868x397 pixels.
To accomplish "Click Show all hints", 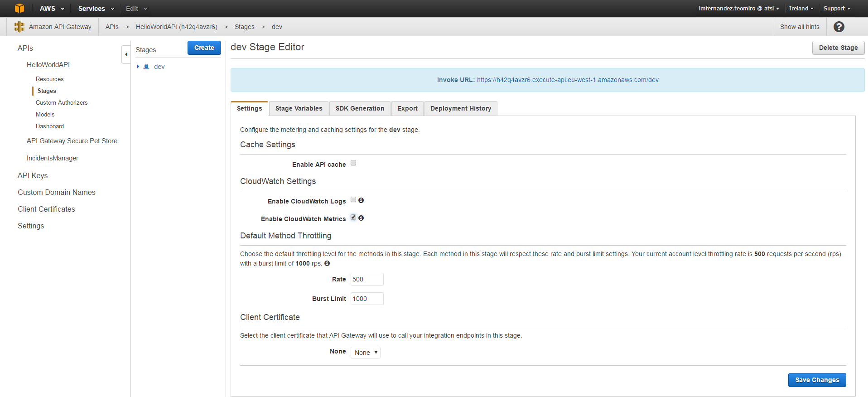I will click(800, 27).
